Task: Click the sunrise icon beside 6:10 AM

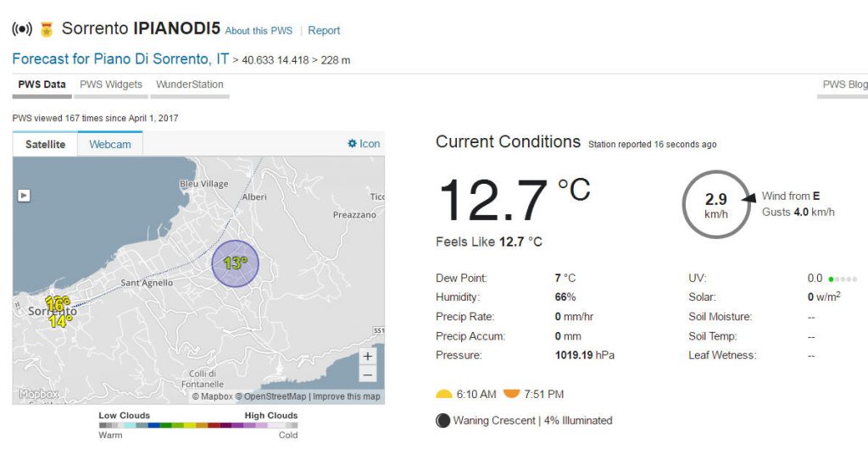Action: pyautogui.click(x=444, y=394)
